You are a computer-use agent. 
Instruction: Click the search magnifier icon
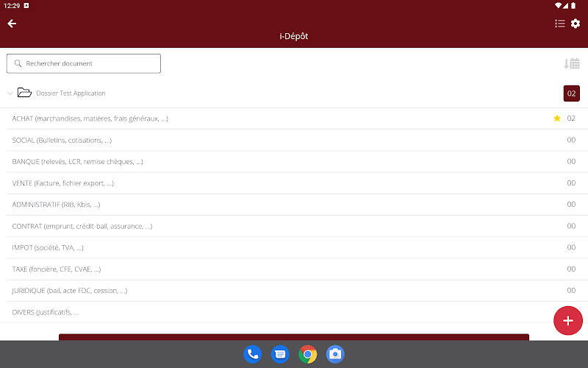[18, 63]
